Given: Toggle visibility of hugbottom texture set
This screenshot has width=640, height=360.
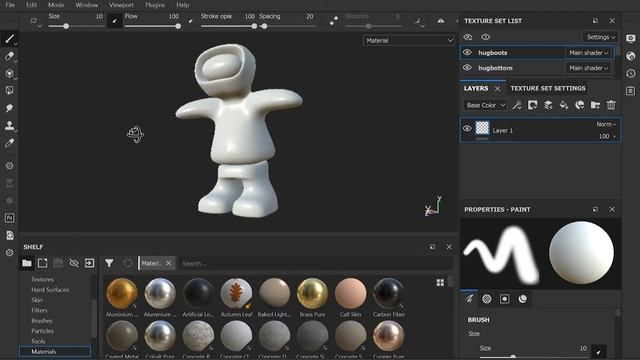Looking at the screenshot, I should 467,68.
